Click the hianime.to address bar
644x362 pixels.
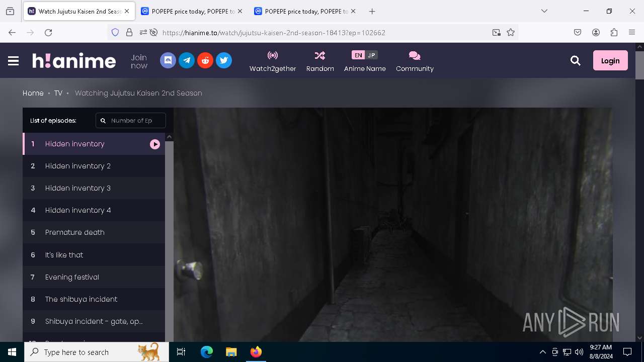[x=322, y=33]
